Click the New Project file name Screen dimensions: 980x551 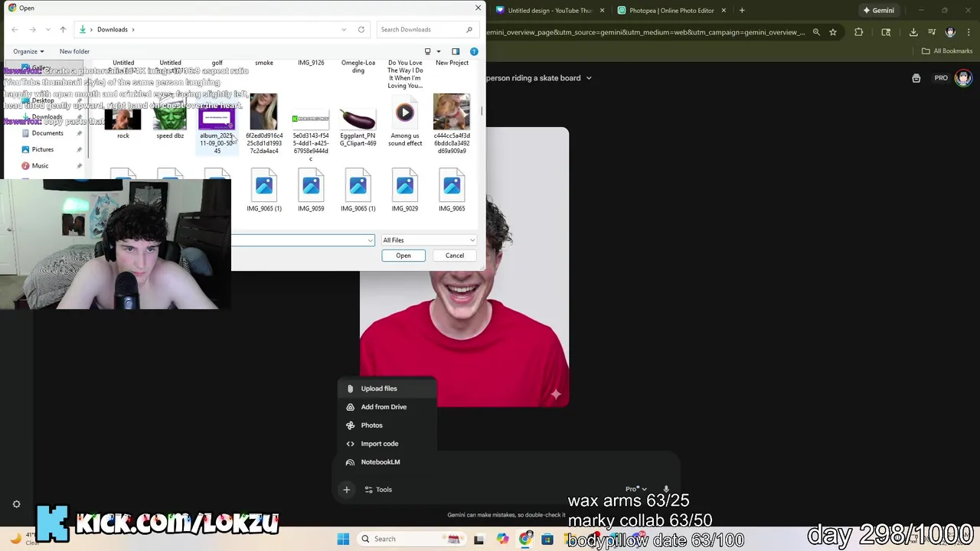(x=452, y=63)
